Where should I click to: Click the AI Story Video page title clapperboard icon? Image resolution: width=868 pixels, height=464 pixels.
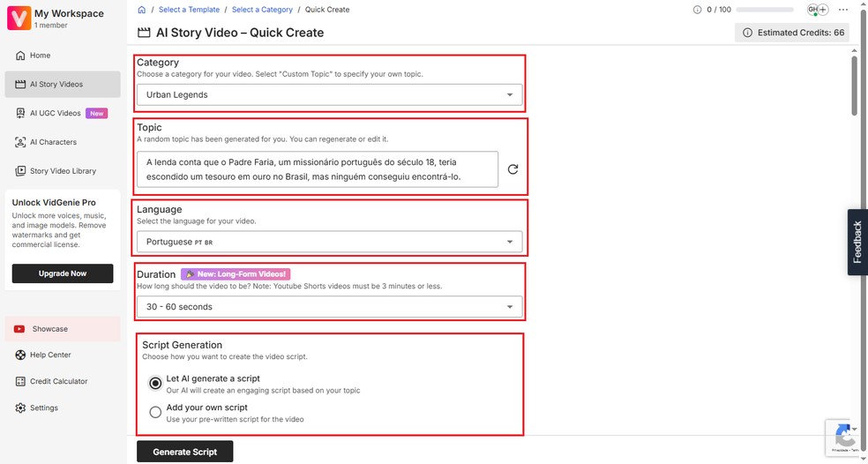click(x=144, y=33)
